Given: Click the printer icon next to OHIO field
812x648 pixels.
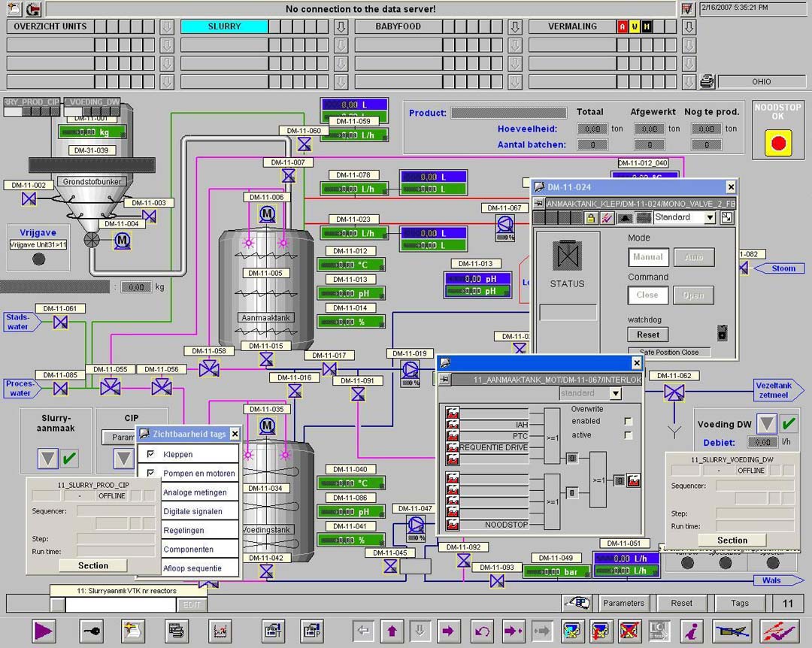Looking at the screenshot, I should (707, 82).
